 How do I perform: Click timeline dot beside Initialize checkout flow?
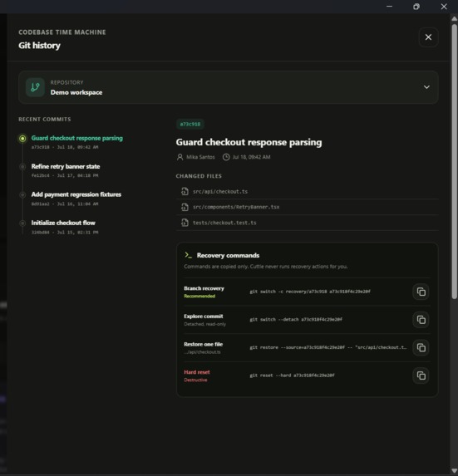tap(22, 223)
